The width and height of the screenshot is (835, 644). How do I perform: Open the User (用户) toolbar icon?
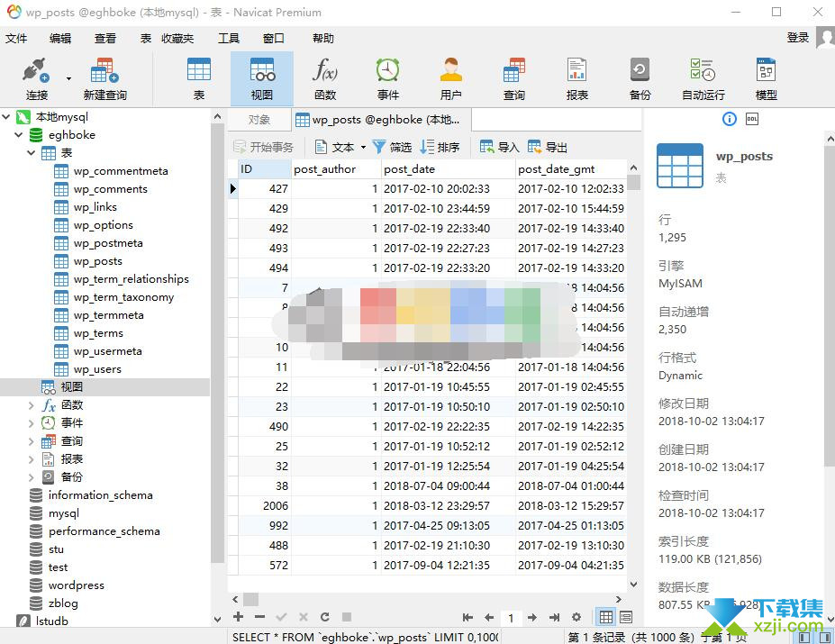tap(450, 78)
